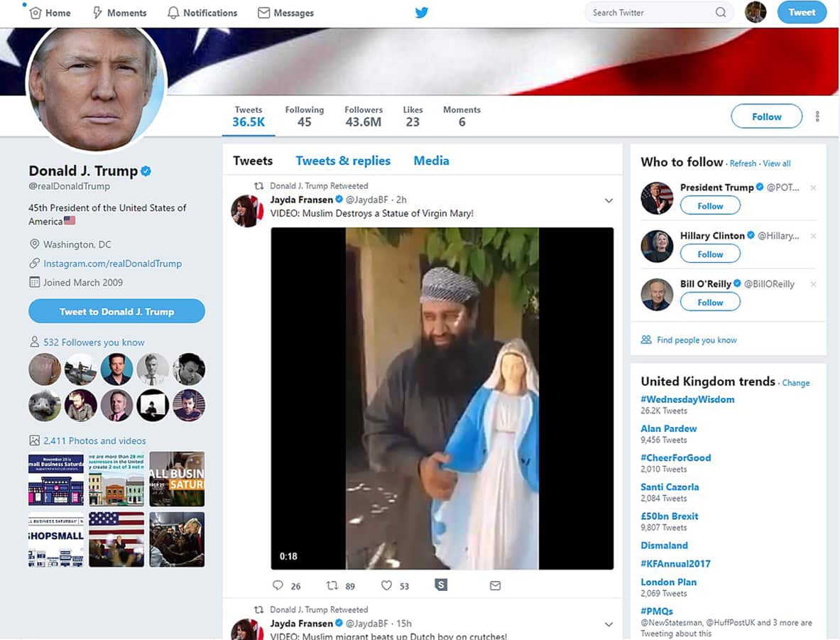Click the Tweet to Donald J. Trump button
Screen dimensions: 840x640
point(116,311)
